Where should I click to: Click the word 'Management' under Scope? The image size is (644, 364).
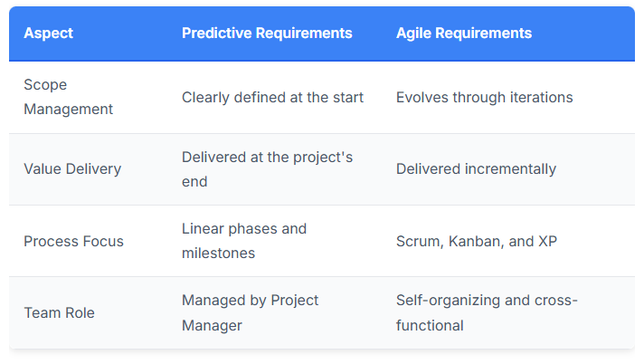pos(68,110)
